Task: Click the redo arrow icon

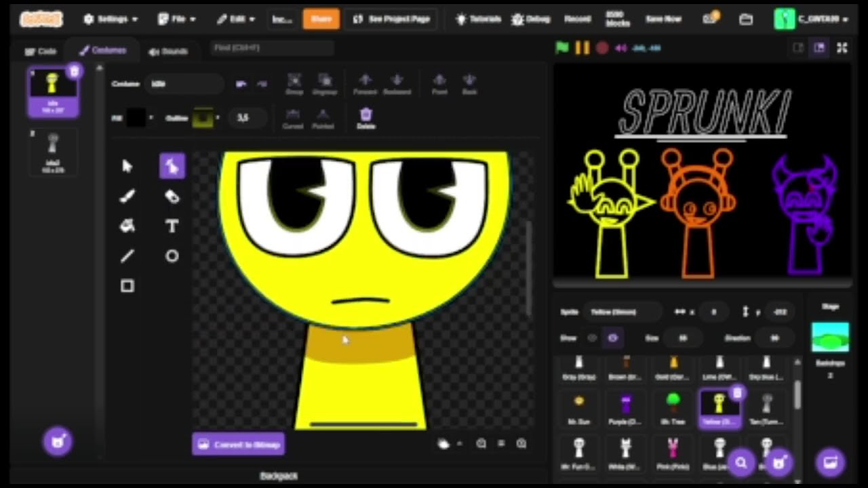Action: click(262, 84)
